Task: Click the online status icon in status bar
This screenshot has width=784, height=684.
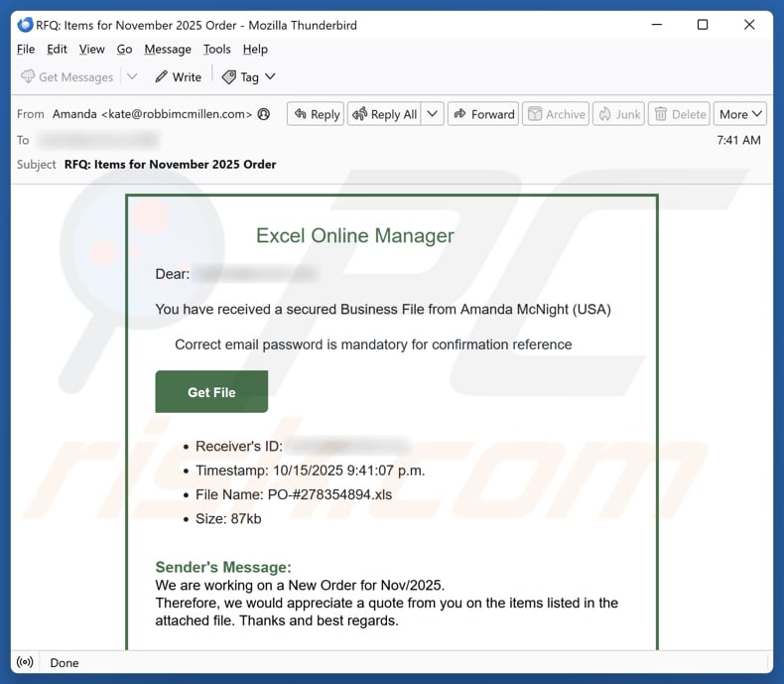Action: (x=26, y=662)
